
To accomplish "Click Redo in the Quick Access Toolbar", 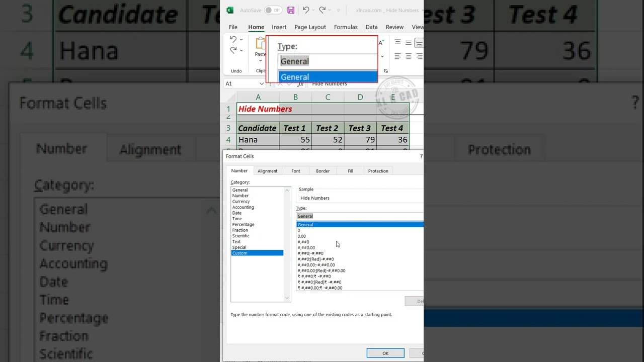I will [322, 10].
